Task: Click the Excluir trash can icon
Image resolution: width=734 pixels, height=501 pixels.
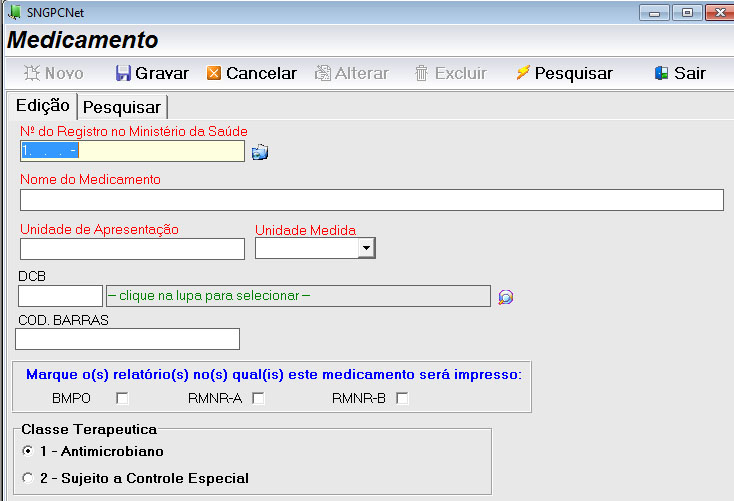Action: coord(421,73)
